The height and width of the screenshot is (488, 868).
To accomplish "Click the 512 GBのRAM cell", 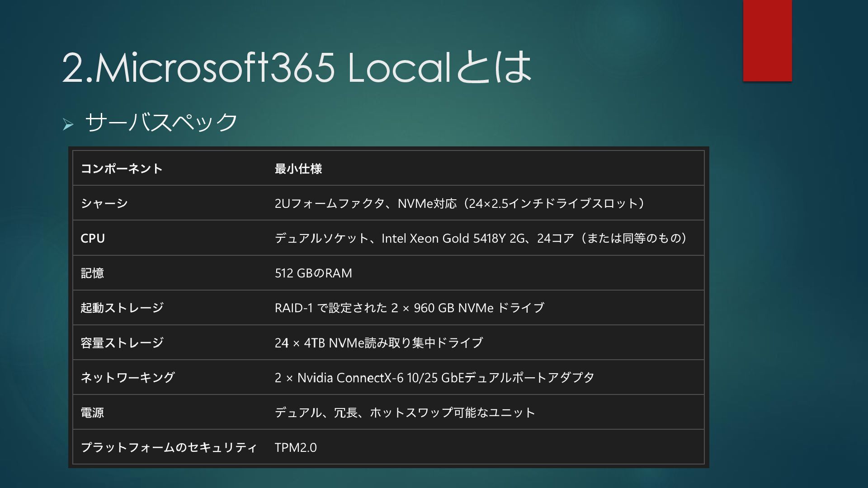I will point(313,273).
